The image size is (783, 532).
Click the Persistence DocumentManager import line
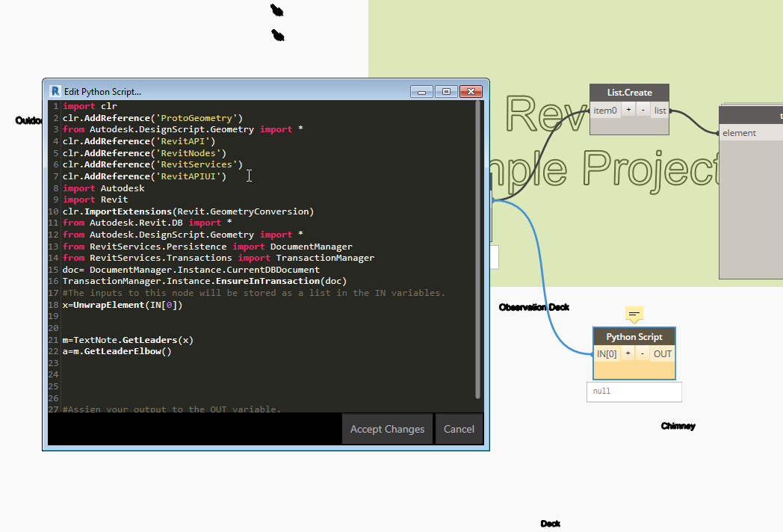click(207, 247)
